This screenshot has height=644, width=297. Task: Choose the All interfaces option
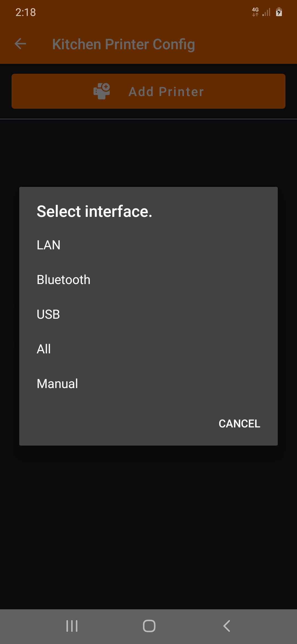click(x=44, y=349)
